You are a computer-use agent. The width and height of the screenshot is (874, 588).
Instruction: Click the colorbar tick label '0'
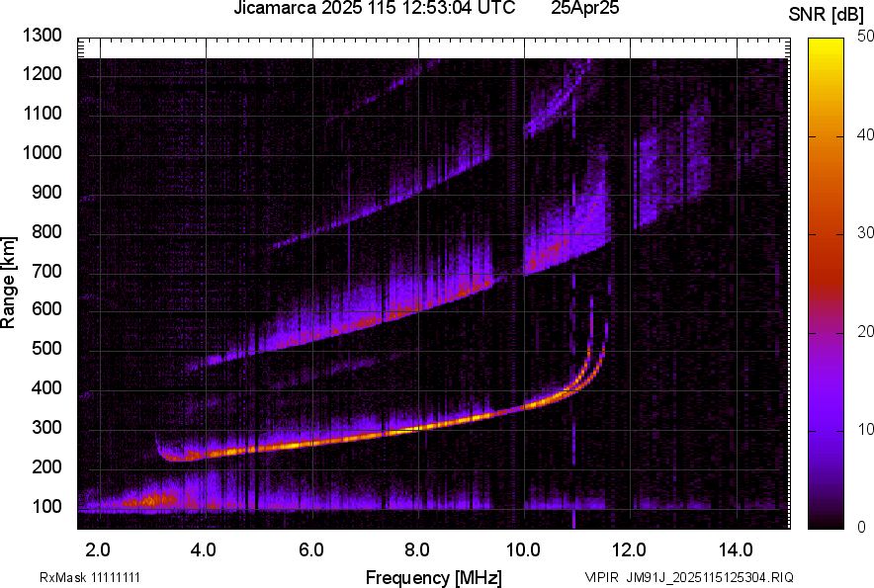[862, 527]
